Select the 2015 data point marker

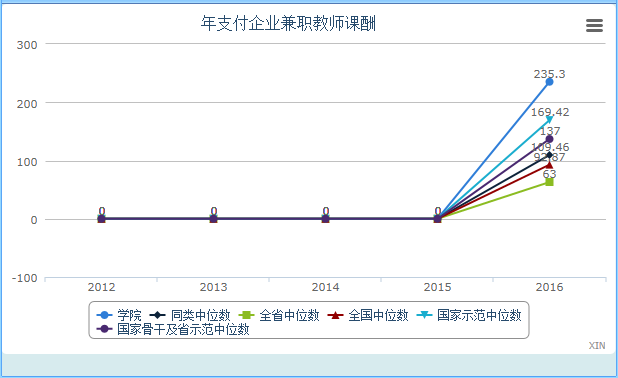tap(437, 219)
